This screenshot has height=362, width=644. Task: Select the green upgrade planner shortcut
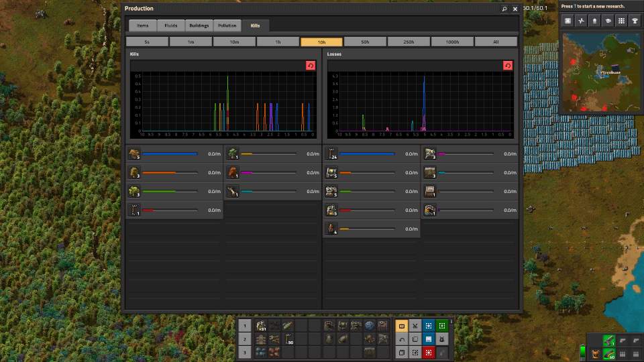pyautogui.click(x=442, y=326)
